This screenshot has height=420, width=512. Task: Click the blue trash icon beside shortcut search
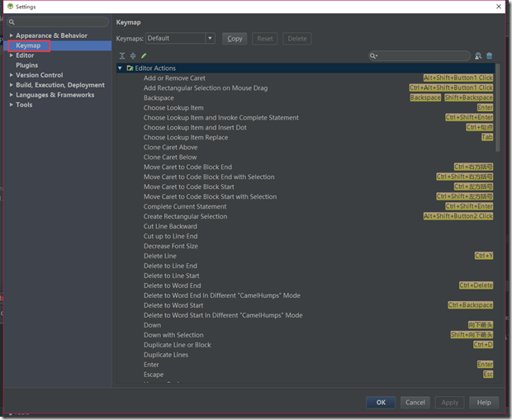point(490,56)
